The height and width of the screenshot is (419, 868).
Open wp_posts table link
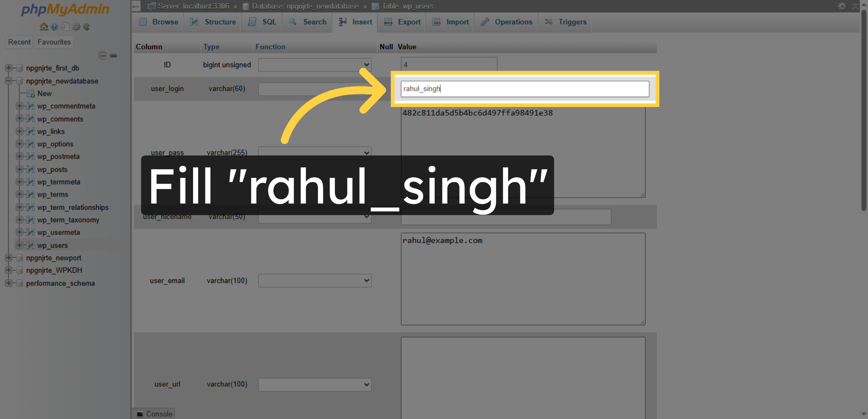click(52, 169)
